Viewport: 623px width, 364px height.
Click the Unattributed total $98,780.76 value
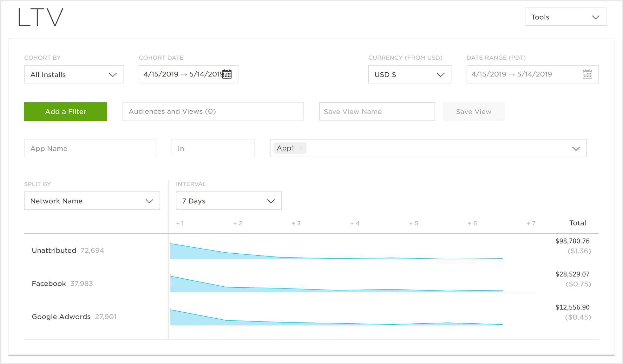pyautogui.click(x=572, y=241)
